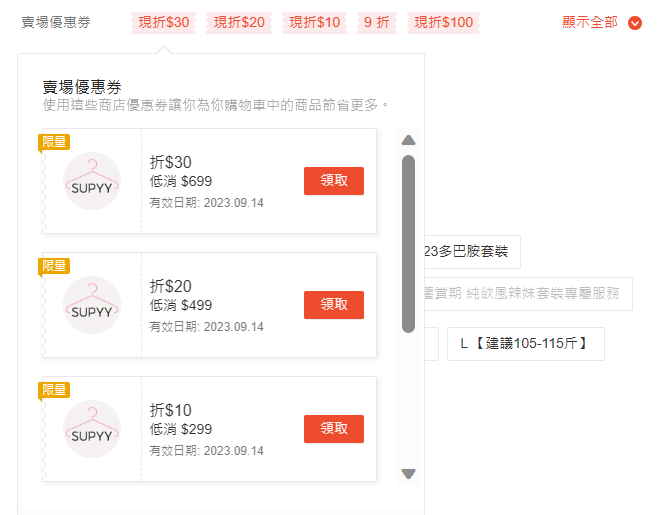
Task: Select the 現折$30 coupon tag
Action: pyautogui.click(x=164, y=22)
